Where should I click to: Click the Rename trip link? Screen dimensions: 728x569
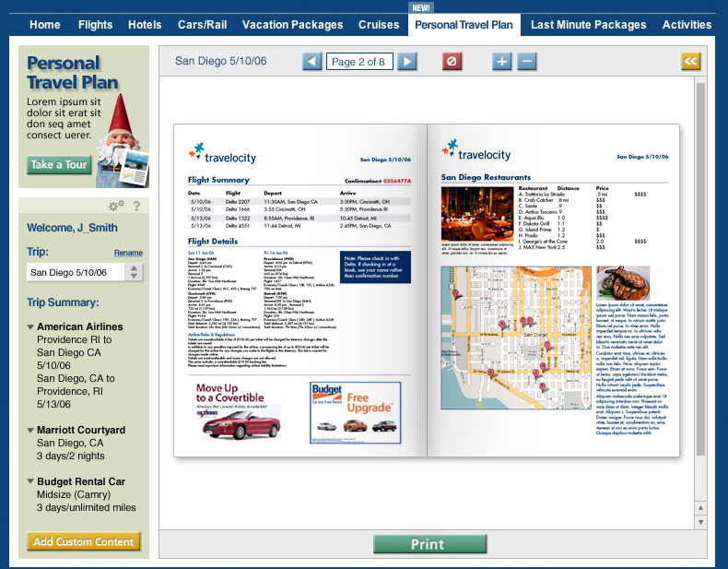[128, 253]
